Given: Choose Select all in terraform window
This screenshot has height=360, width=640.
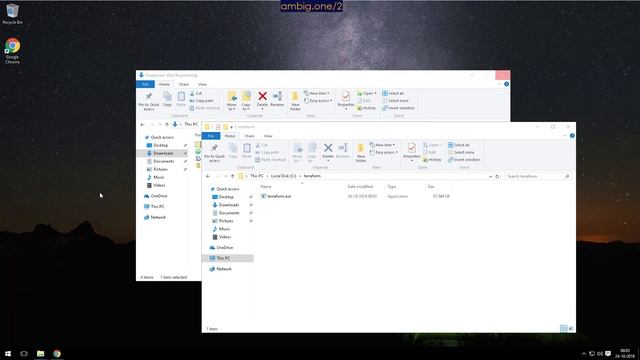Looking at the screenshot, I should 459,145.
